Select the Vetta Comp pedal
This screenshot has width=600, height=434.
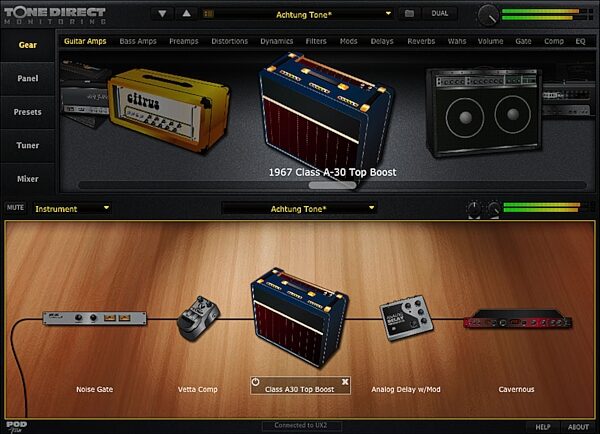tap(198, 318)
